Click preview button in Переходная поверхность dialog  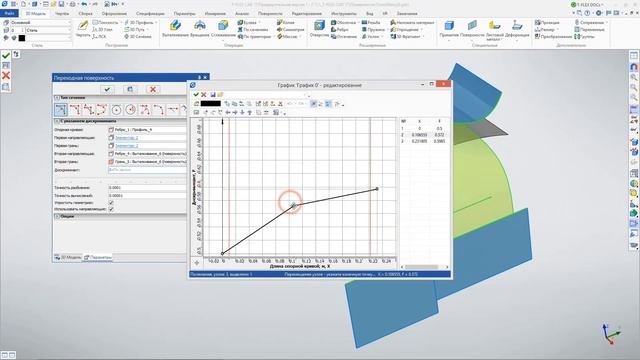coord(130,89)
